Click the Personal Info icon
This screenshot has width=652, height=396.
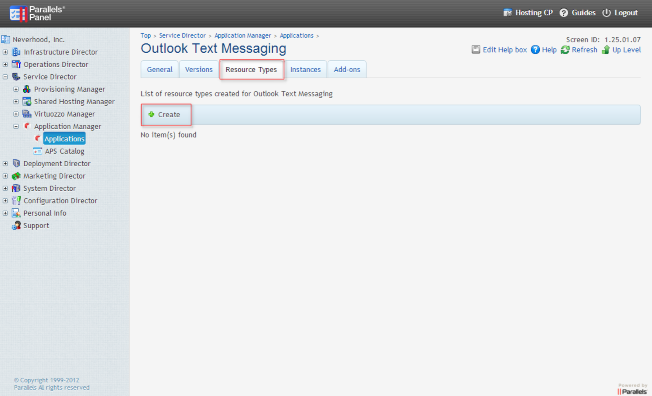pyautogui.click(x=16, y=213)
